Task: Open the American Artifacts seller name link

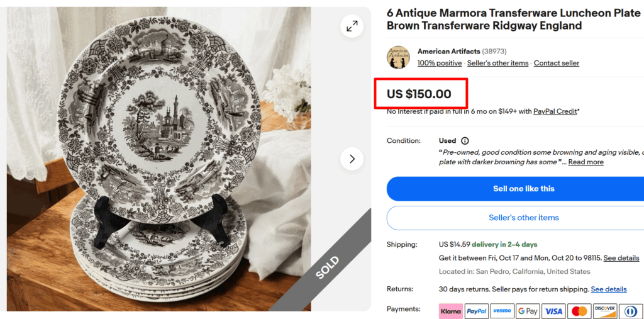Action: tap(448, 52)
